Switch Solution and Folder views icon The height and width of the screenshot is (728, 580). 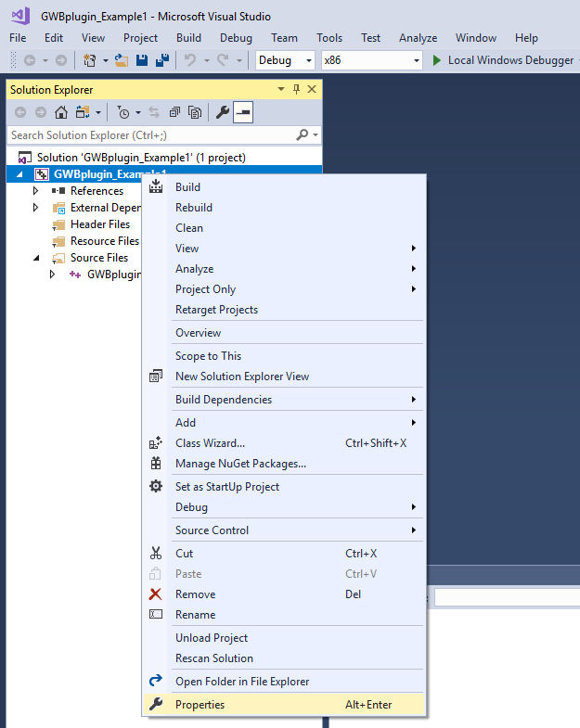(84, 112)
